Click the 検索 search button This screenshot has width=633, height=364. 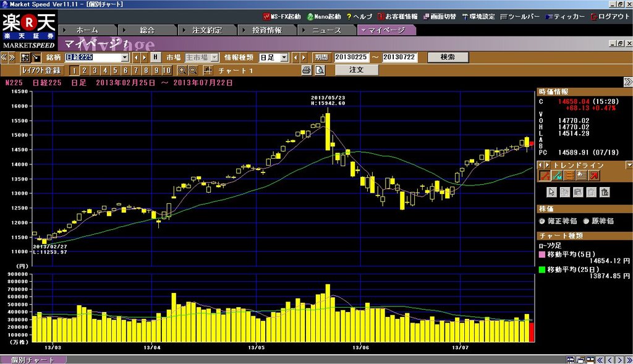[x=448, y=57]
